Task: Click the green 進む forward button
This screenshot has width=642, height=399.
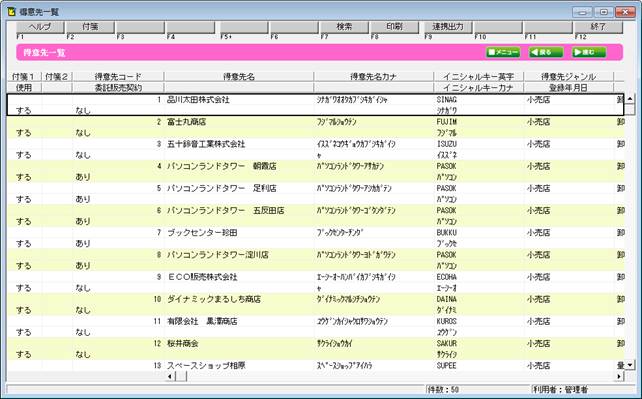Action: click(589, 52)
